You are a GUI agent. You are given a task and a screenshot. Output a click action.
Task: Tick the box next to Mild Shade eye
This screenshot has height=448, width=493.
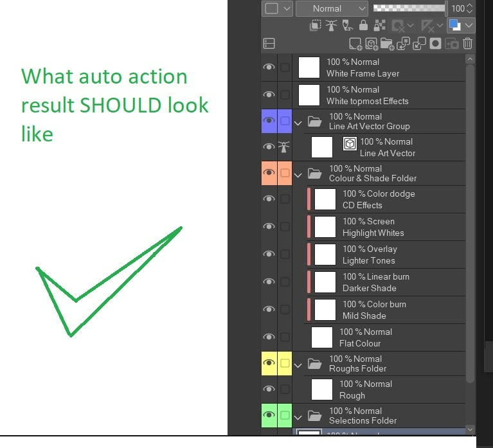point(285,309)
